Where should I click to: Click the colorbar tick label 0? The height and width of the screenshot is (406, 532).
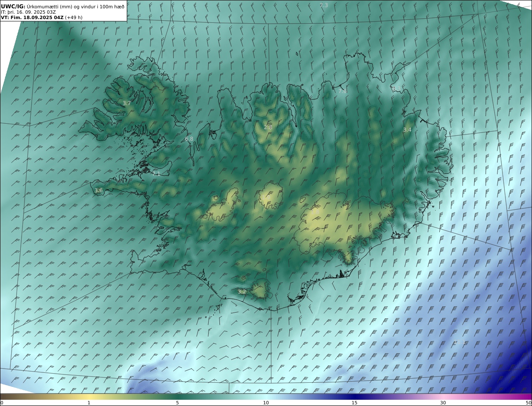tap(2, 403)
